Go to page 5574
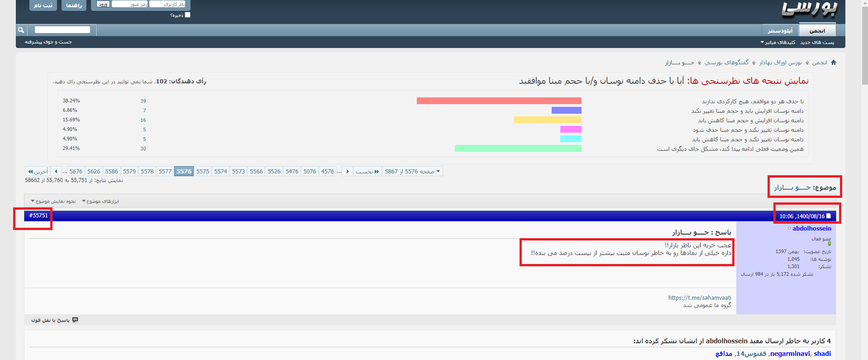 click(221, 172)
